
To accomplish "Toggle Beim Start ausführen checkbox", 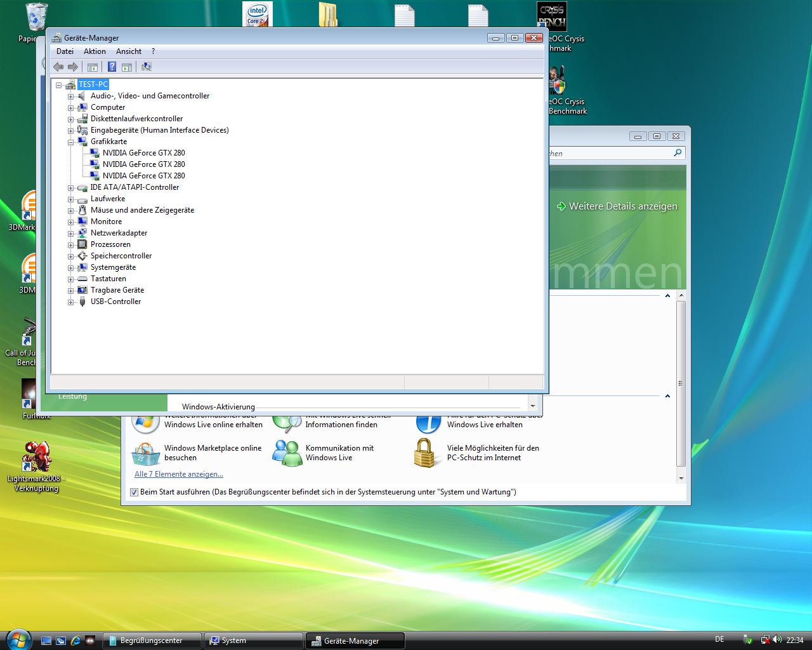I will [134, 492].
